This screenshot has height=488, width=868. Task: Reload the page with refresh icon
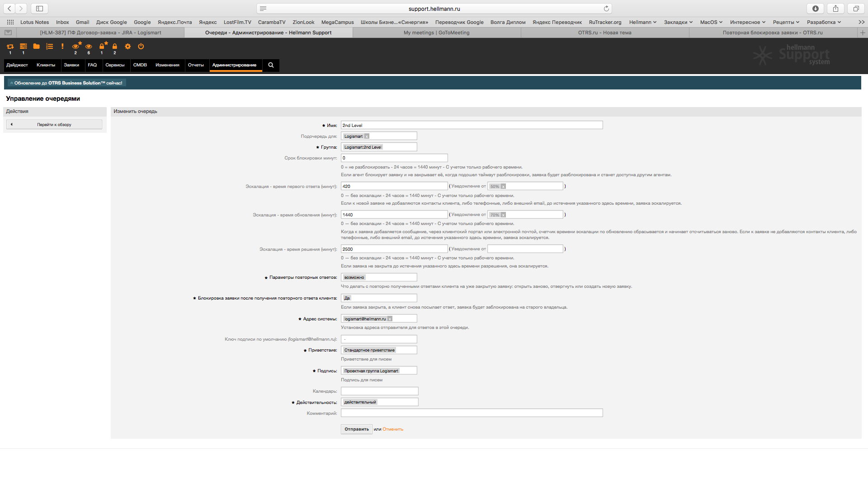[606, 9]
